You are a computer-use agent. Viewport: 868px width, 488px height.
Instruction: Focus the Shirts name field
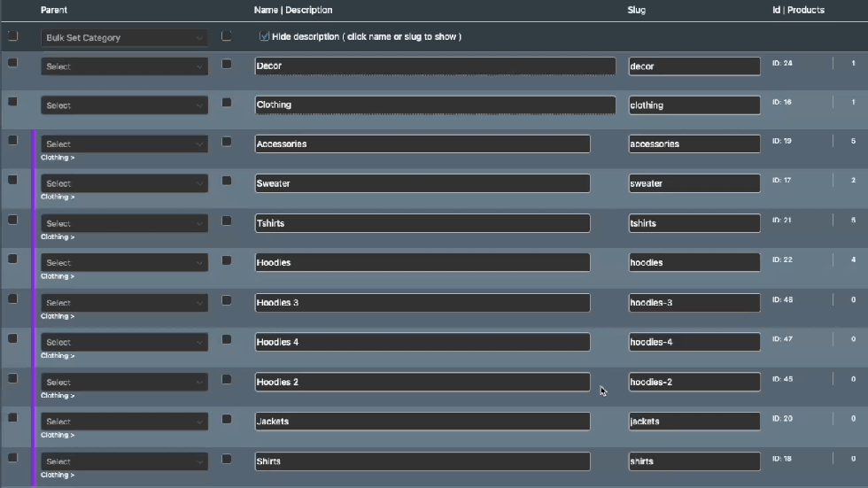(422, 461)
